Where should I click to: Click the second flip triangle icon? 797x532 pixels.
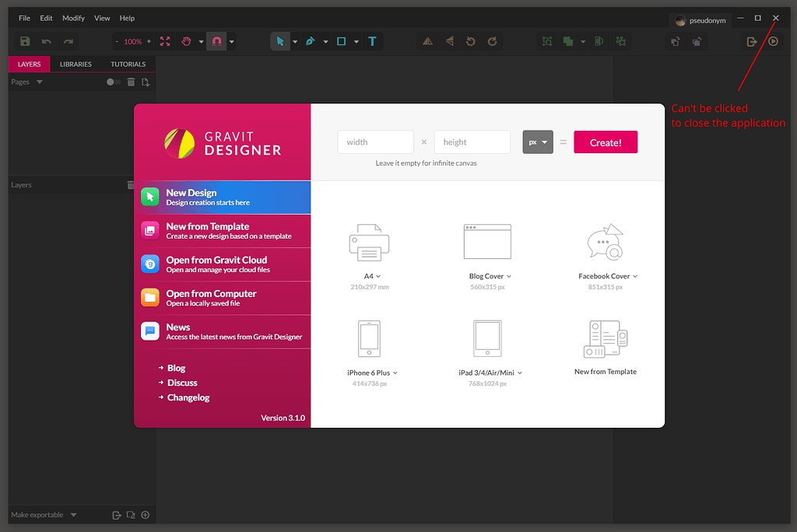point(449,41)
